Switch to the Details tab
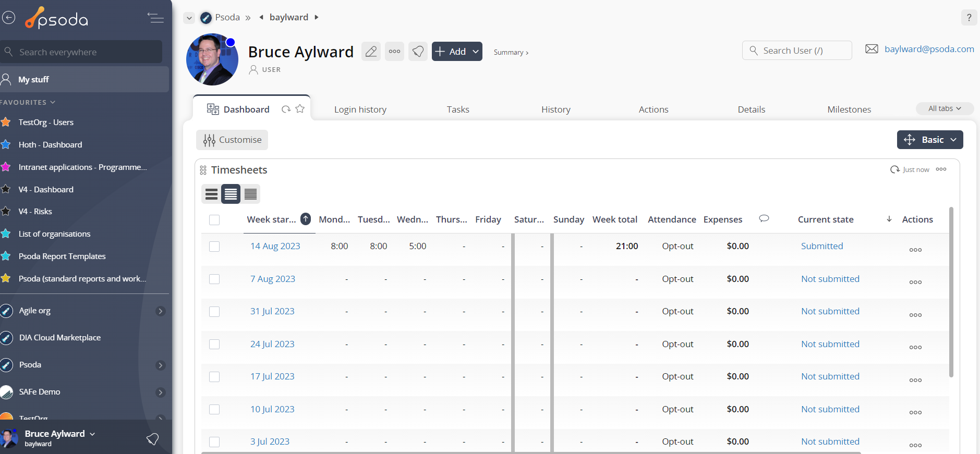980x454 pixels. pos(752,109)
